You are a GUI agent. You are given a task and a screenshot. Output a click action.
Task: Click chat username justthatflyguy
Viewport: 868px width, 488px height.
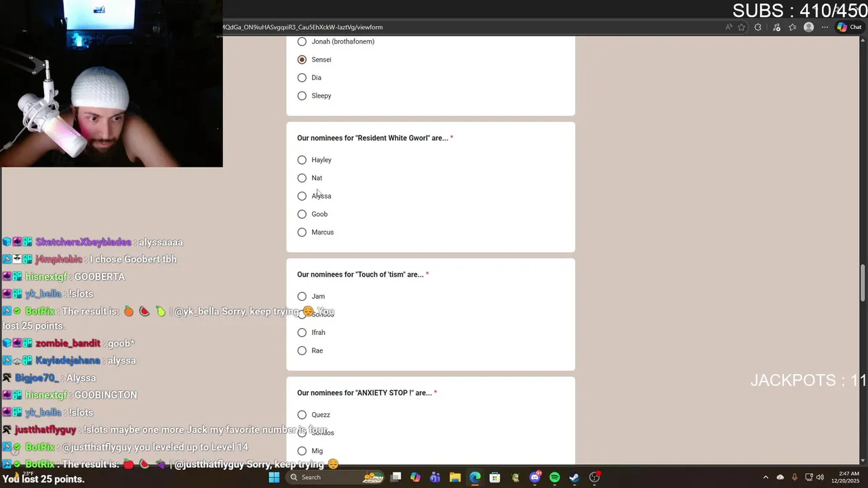pyautogui.click(x=45, y=430)
